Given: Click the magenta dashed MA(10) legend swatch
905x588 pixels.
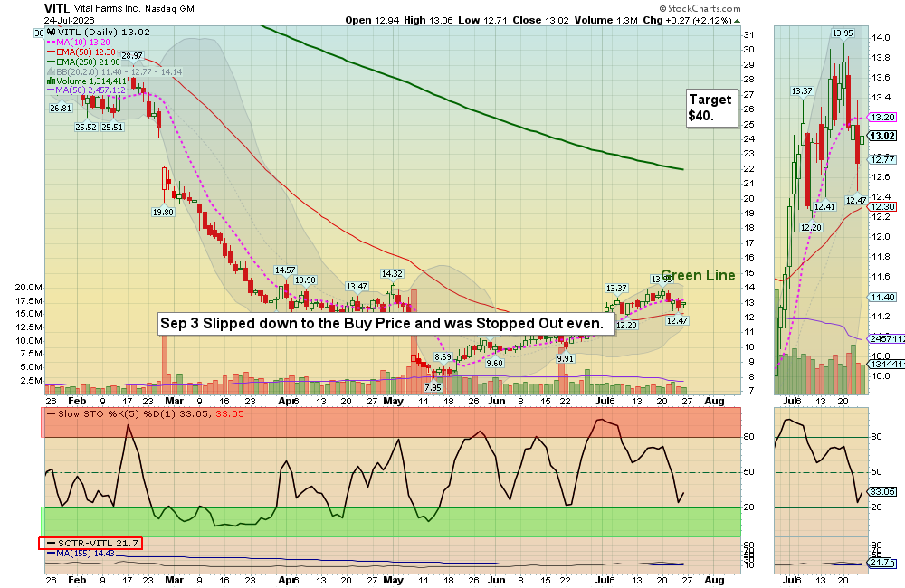Looking at the screenshot, I should pos(51,43).
